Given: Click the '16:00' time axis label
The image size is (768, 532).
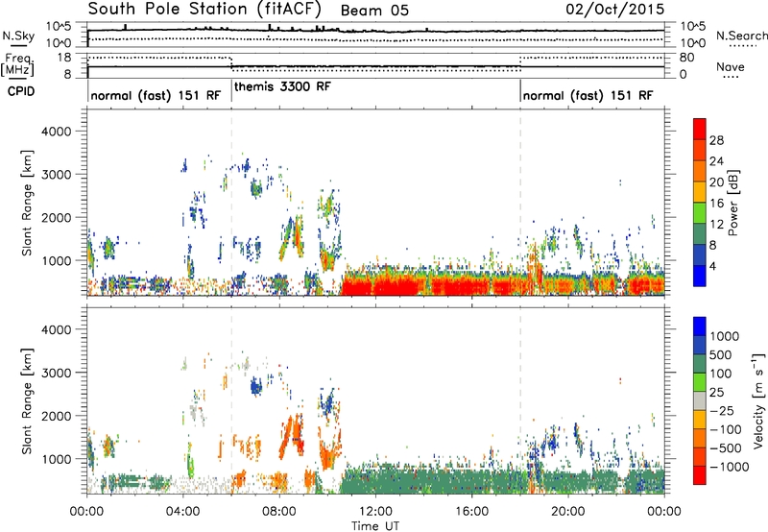Looking at the screenshot, I should [x=471, y=512].
